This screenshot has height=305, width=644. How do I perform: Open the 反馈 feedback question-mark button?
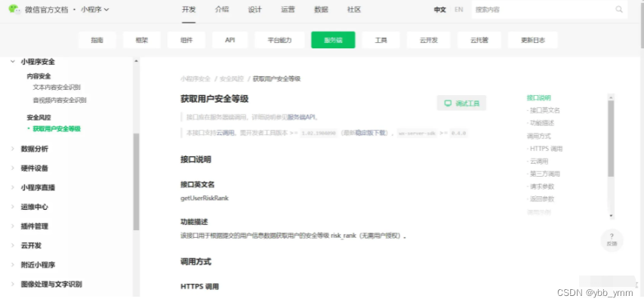pyautogui.click(x=612, y=240)
